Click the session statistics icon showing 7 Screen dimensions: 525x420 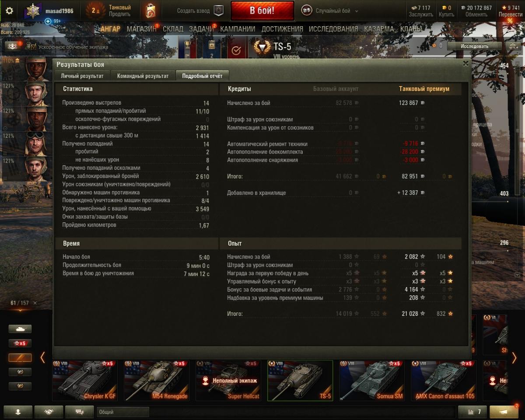pos(472,412)
